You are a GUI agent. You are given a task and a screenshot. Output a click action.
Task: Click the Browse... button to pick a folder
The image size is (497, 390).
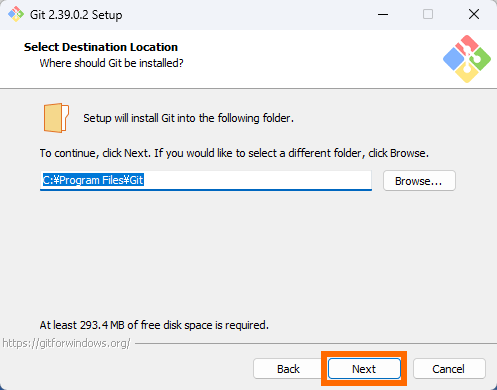[x=419, y=181]
